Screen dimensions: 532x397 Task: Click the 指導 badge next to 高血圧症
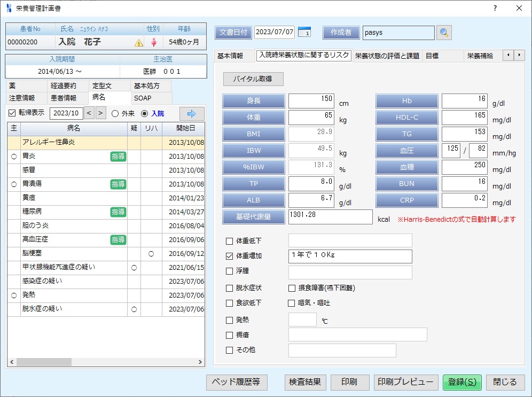click(x=118, y=239)
